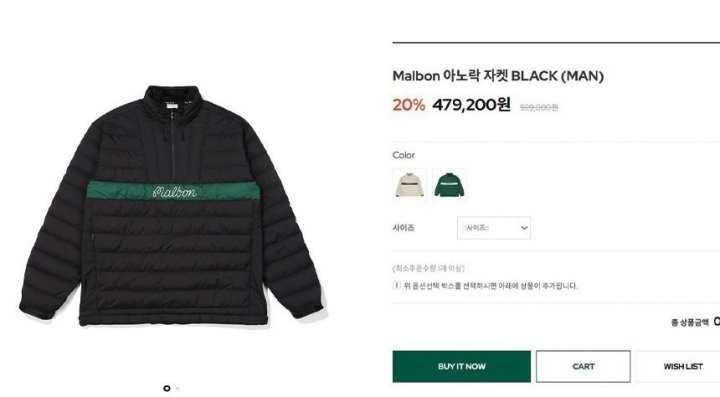The image size is (720, 397).
Task: Click the 479,200원 sale price
Action: [x=471, y=105]
